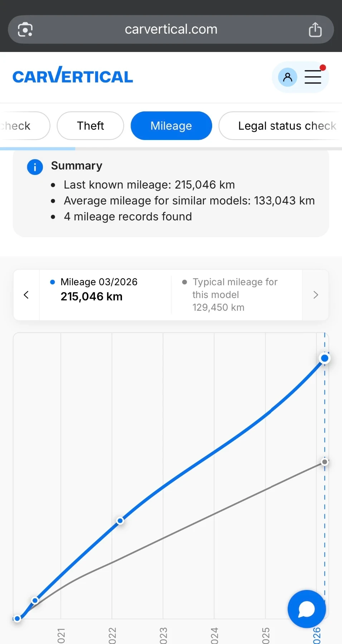Open the Legal status check tab
This screenshot has width=342, height=644.
(x=280, y=126)
